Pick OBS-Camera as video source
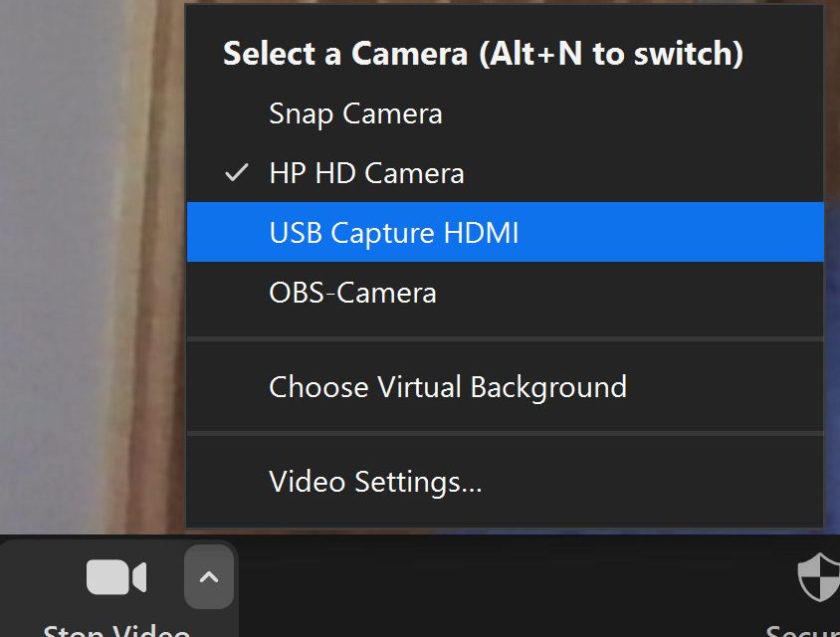840x637 pixels. click(x=352, y=293)
